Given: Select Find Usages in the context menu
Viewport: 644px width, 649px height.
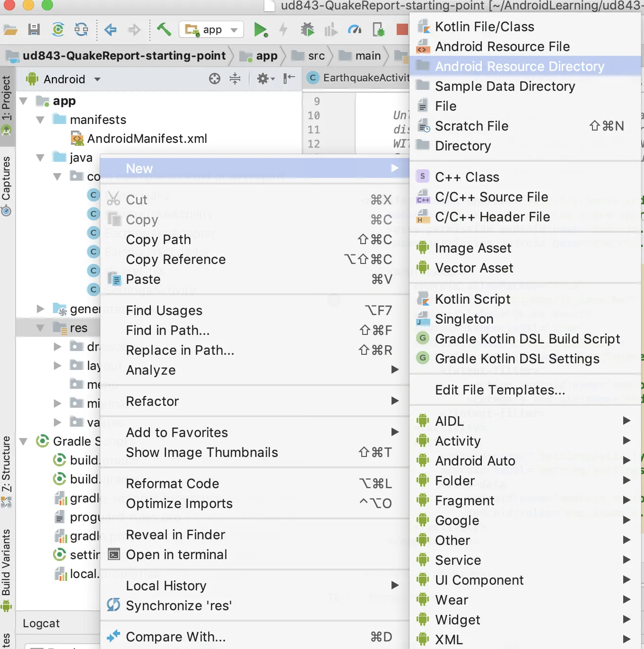Looking at the screenshot, I should pos(254,310).
